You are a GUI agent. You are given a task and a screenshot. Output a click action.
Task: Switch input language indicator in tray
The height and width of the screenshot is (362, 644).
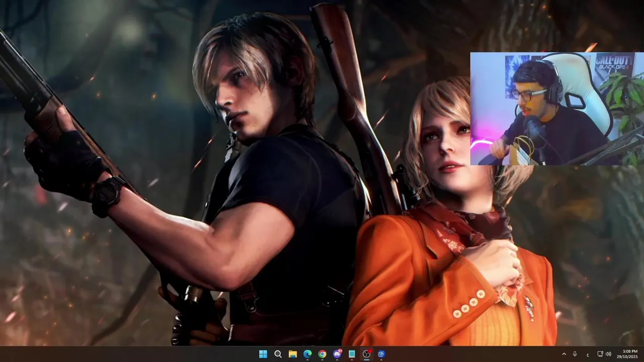click(x=588, y=354)
